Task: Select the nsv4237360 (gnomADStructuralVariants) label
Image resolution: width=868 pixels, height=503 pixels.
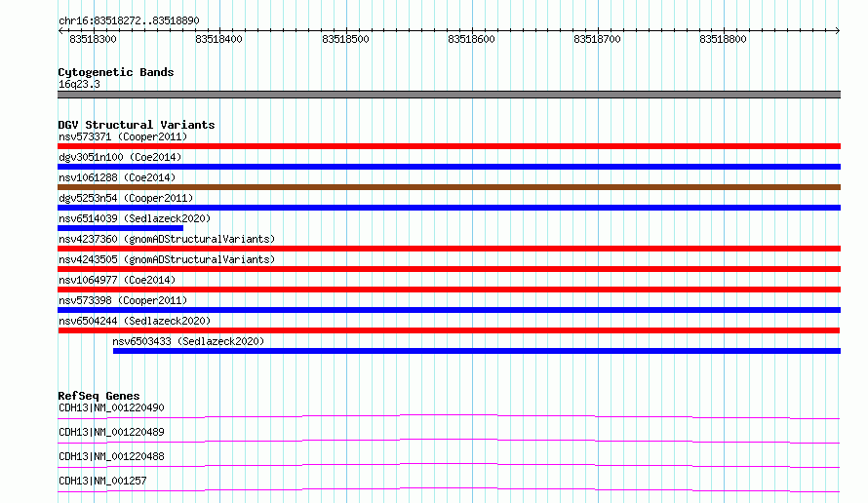Action: click(167, 239)
